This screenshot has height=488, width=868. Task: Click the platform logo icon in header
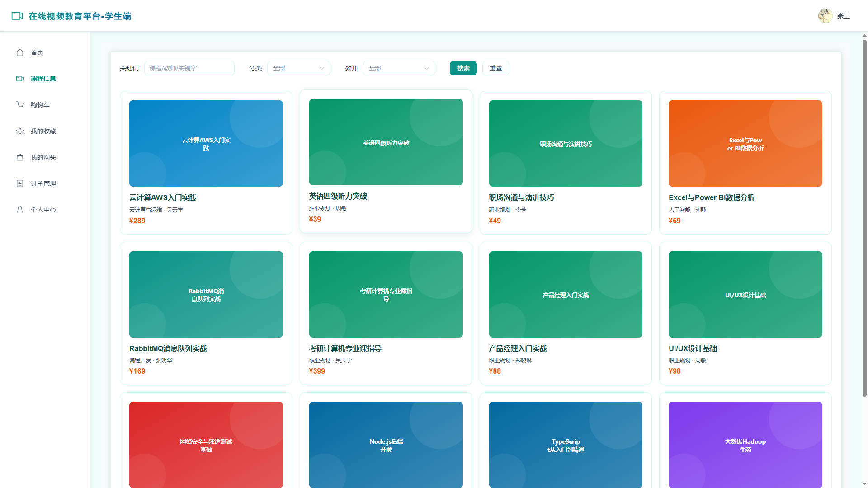pyautogui.click(x=17, y=16)
